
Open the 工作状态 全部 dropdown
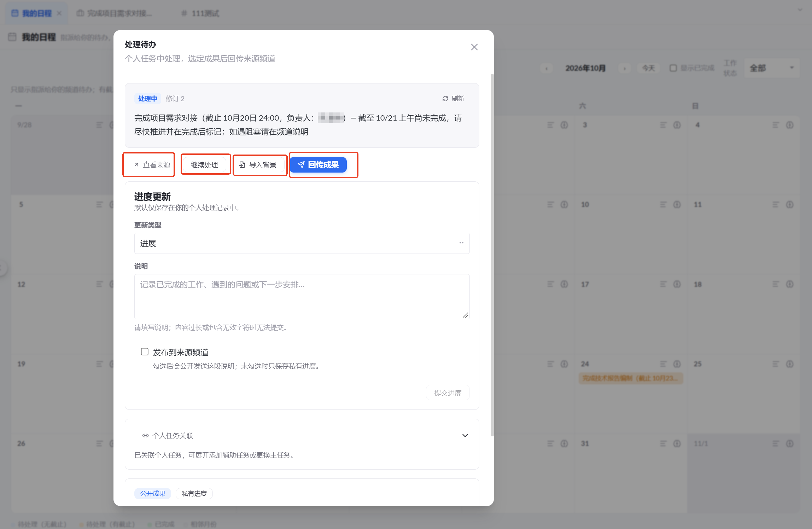tap(771, 68)
